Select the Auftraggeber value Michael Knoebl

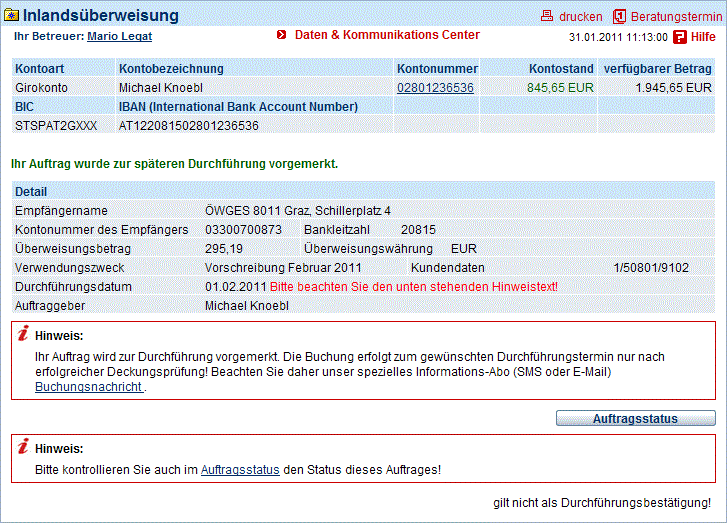pyautogui.click(x=247, y=306)
